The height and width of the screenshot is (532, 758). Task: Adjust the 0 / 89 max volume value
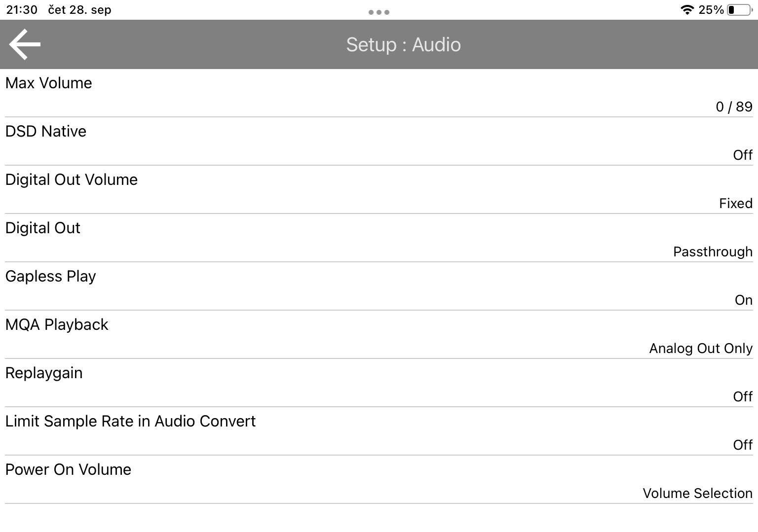point(734,106)
